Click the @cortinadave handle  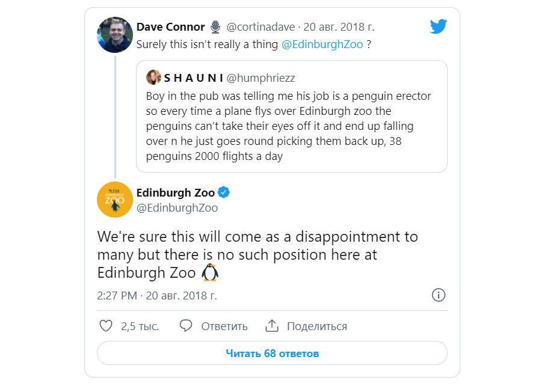coord(262,27)
